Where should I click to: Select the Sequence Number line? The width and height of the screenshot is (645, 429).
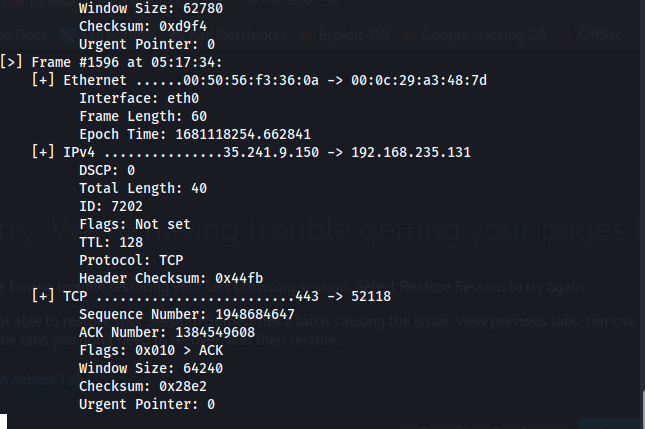click(186, 314)
